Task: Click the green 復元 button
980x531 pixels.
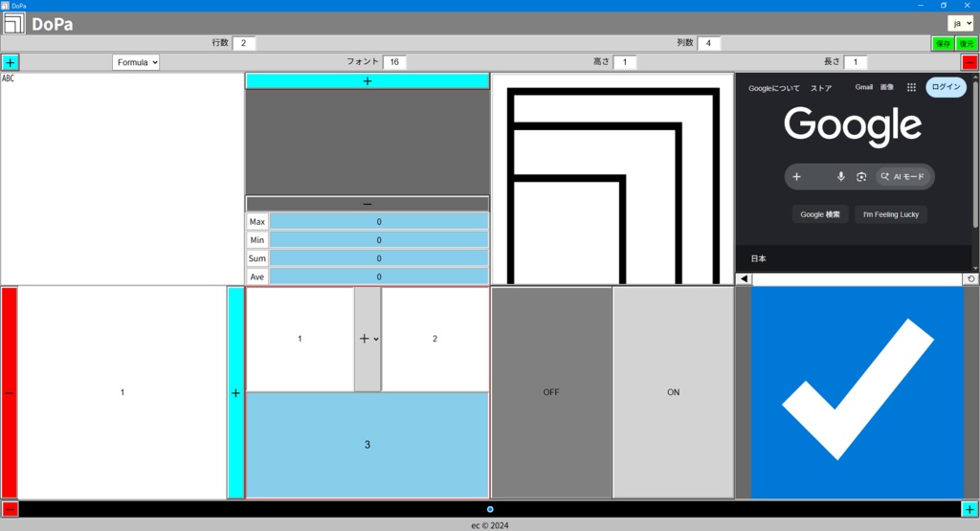Action: pyautogui.click(x=967, y=43)
